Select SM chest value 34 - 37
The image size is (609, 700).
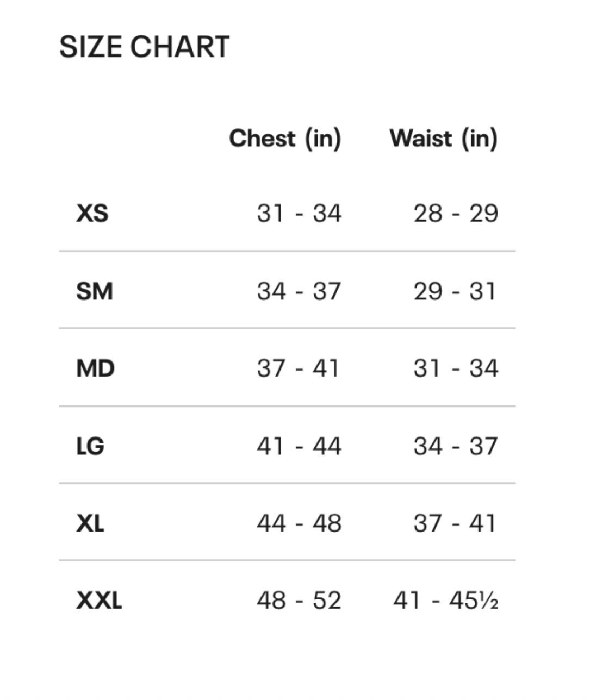(299, 291)
